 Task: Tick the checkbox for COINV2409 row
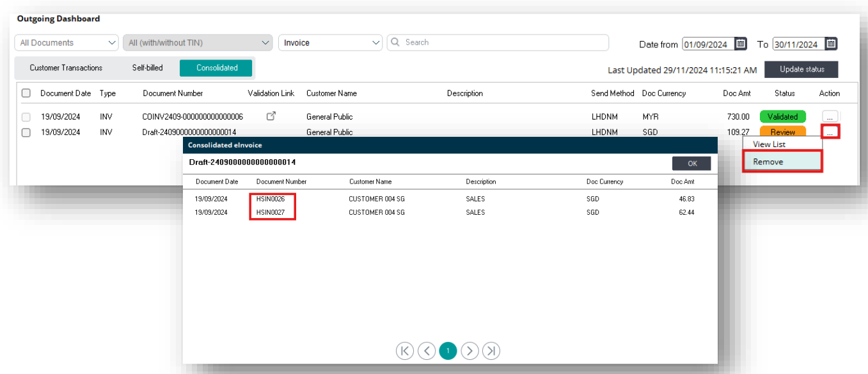26,117
